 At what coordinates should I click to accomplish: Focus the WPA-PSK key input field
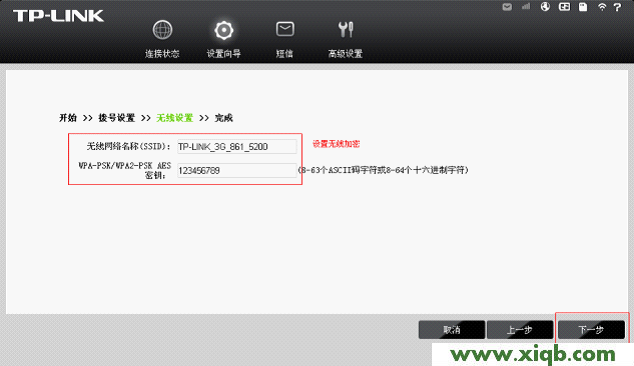pos(237,170)
